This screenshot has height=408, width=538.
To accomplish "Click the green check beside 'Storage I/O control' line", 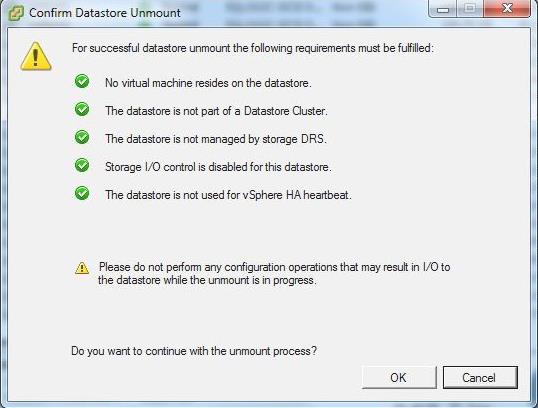I will tap(82, 165).
